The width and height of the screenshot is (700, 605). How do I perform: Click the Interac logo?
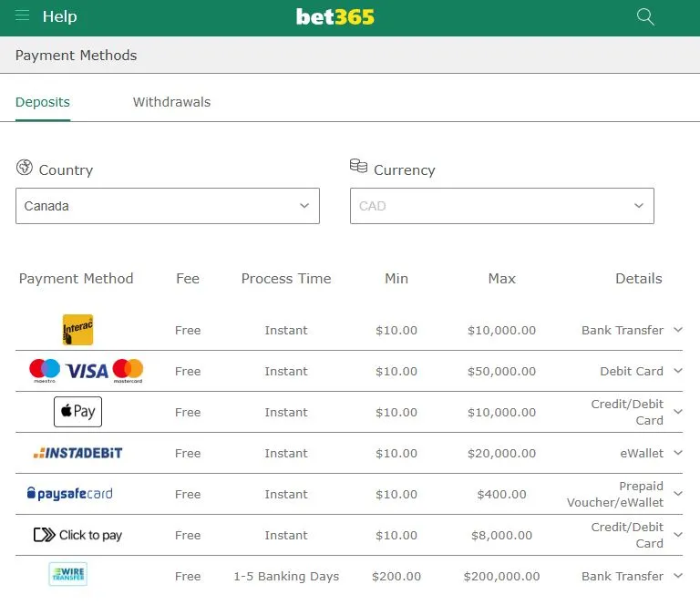click(x=77, y=330)
